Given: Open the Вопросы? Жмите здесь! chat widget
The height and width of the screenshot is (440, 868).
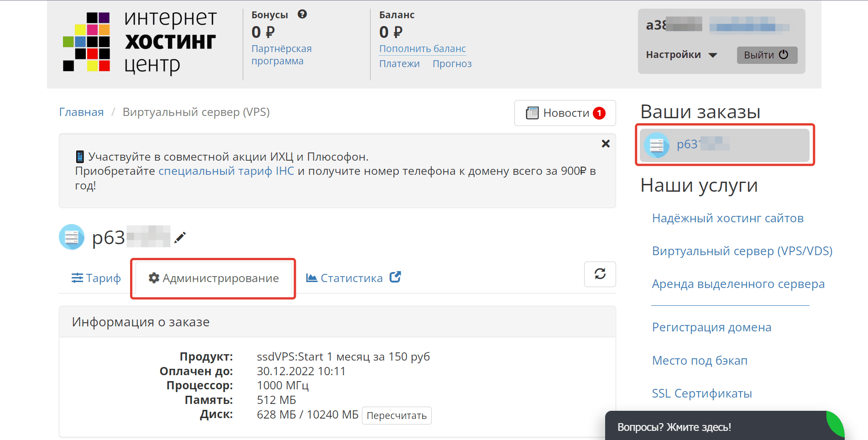Looking at the screenshot, I should 725,426.
